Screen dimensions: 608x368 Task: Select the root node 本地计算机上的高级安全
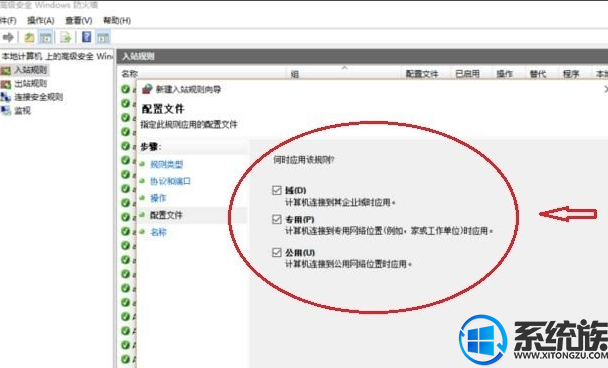pos(57,57)
